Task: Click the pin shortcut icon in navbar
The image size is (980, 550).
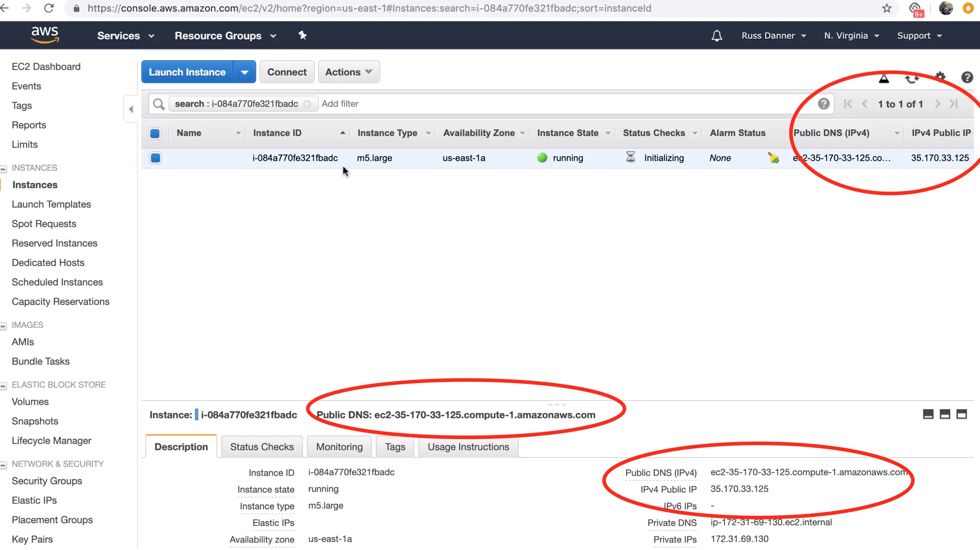Action: pos(302,36)
